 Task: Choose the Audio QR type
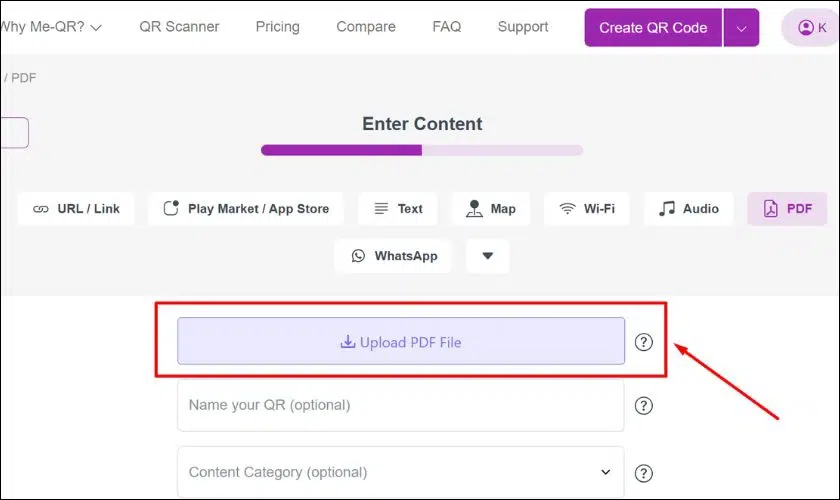pyautogui.click(x=688, y=208)
